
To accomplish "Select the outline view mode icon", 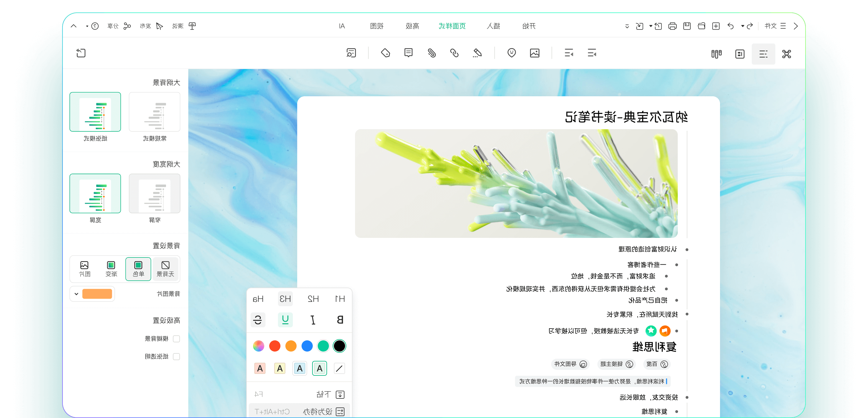I will [x=763, y=54].
